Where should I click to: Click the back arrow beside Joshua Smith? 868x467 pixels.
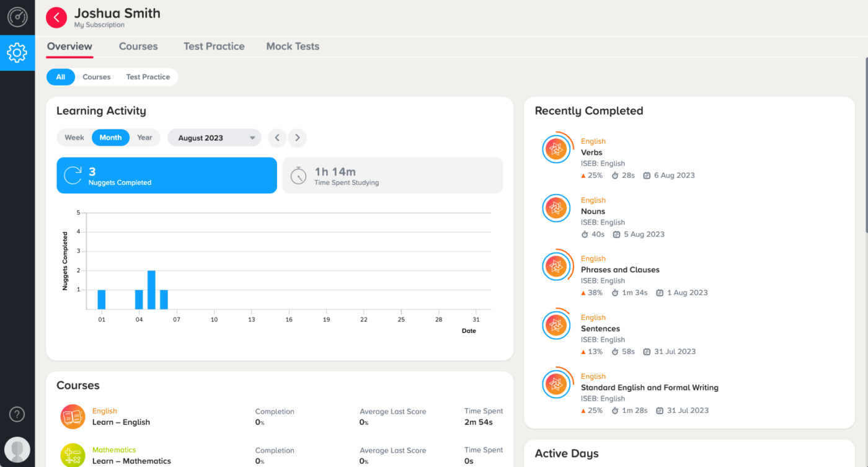(x=56, y=17)
